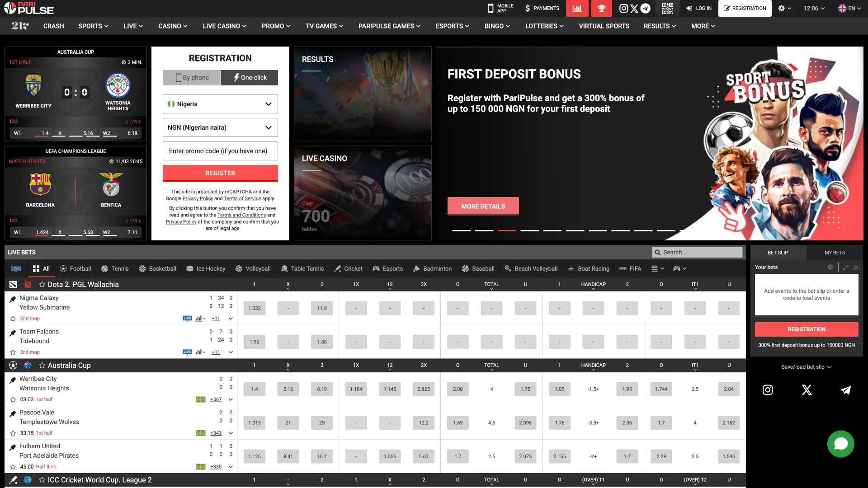This screenshot has height=488, width=868.
Task: Select the Cricket sport tab
Action: click(348, 268)
